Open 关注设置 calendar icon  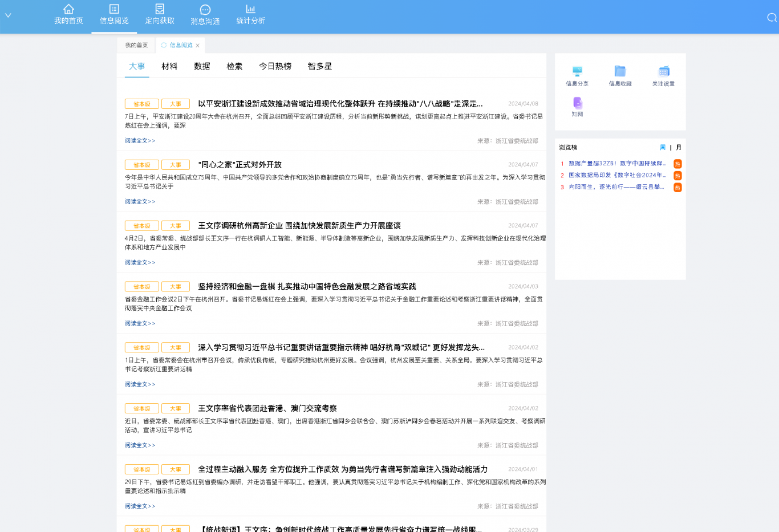(x=664, y=71)
